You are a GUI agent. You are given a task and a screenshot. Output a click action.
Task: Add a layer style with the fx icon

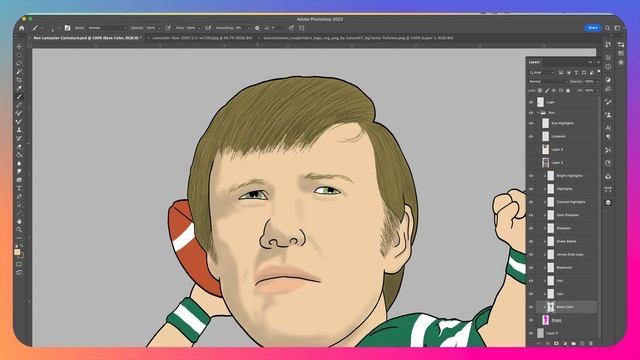(547, 344)
